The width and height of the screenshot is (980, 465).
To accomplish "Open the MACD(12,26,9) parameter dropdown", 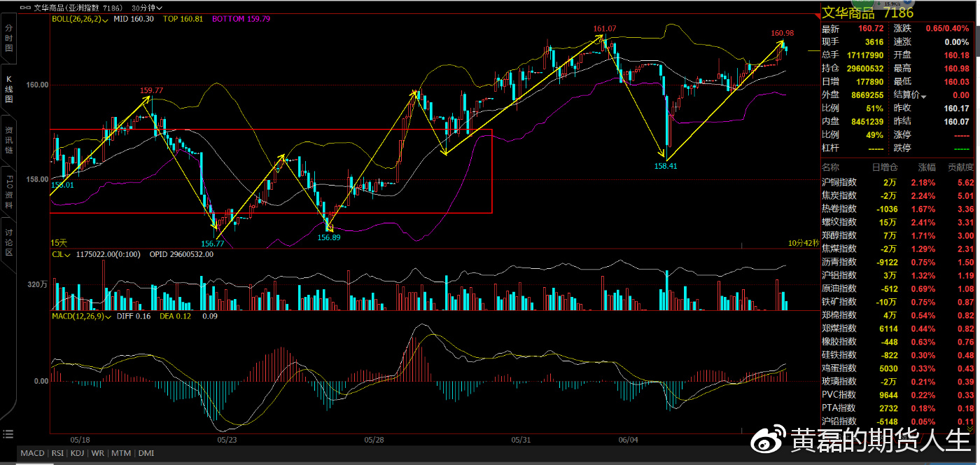I will coord(108,317).
